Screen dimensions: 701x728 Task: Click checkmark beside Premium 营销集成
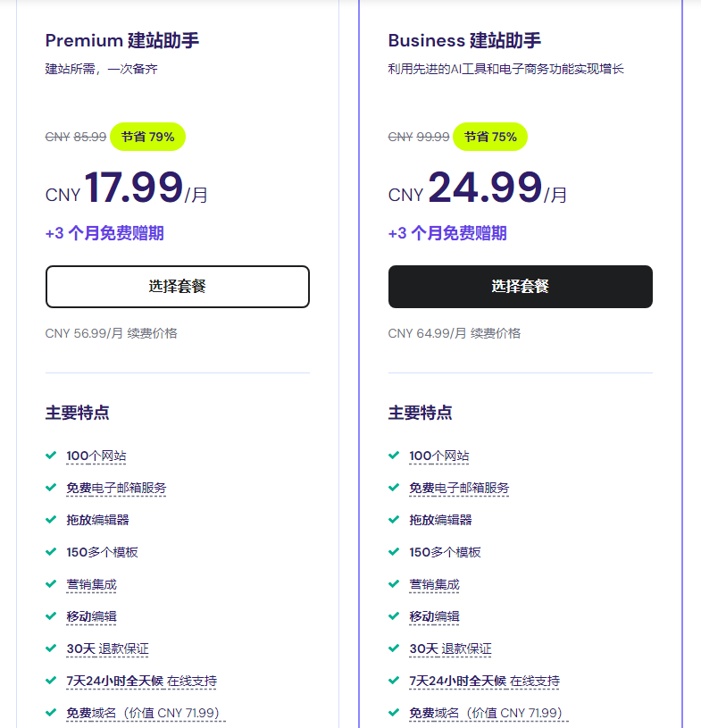coord(51,584)
